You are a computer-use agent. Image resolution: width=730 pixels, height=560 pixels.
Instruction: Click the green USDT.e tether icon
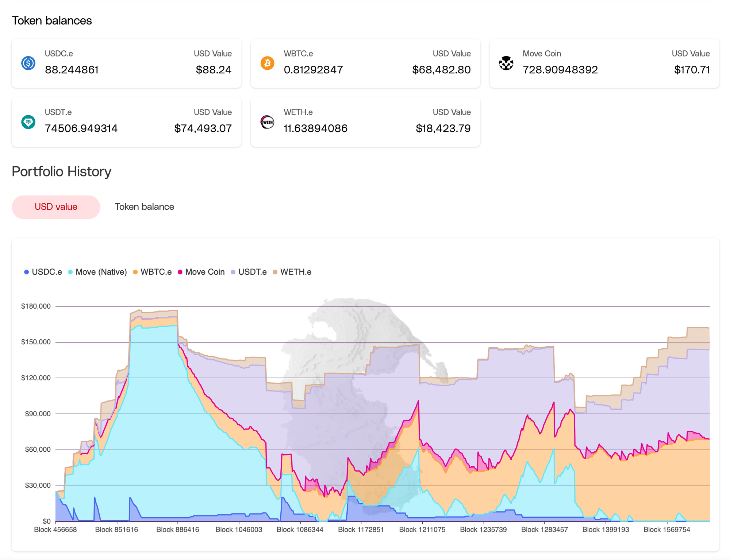pyautogui.click(x=28, y=122)
